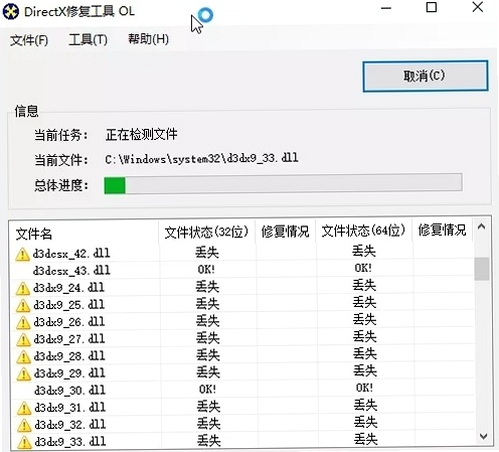Cancel detection with 取消(C) button
Viewport: 499px width, 452px height.
[x=425, y=76]
